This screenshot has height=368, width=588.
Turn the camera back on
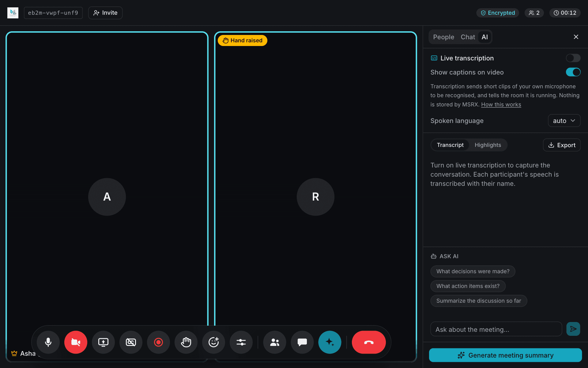[x=76, y=342]
